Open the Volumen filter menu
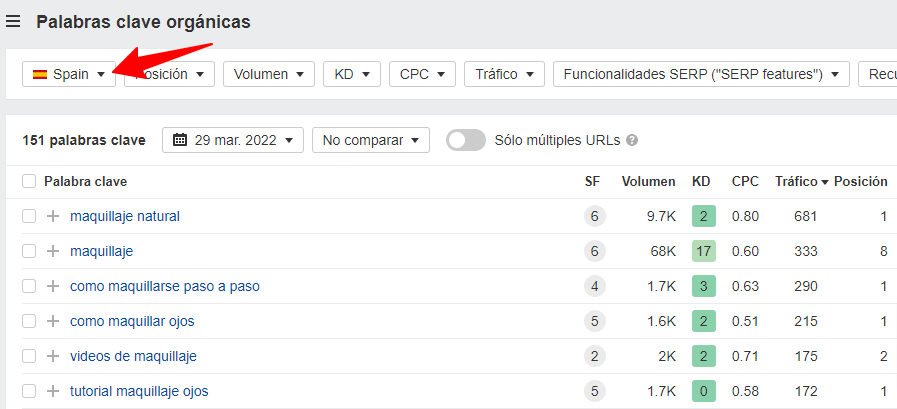Image resolution: width=897 pixels, height=409 pixels. [268, 74]
